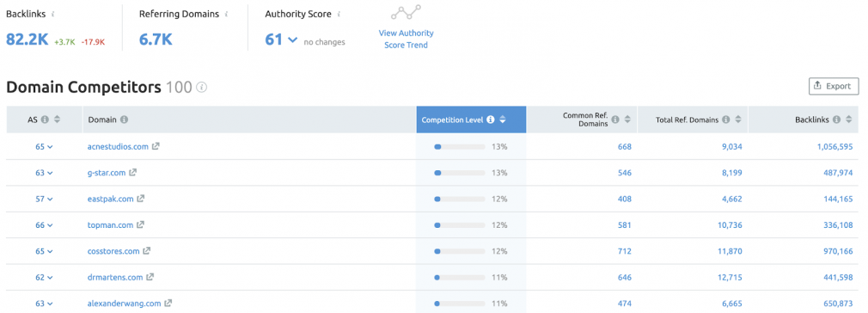Sort by Total Ref. Domains arrows
Screen dimensions: 868x313
coord(738,120)
